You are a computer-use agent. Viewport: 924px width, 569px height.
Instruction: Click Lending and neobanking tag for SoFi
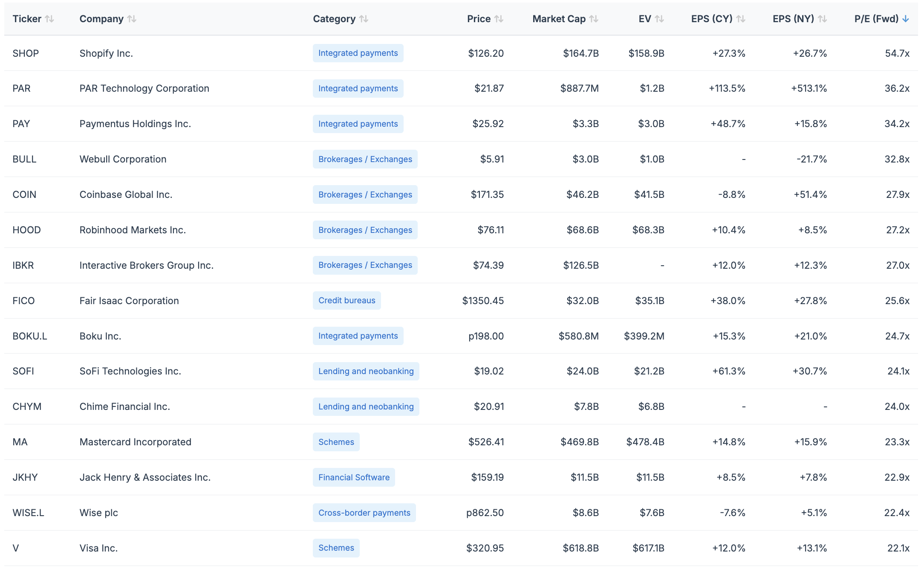366,371
